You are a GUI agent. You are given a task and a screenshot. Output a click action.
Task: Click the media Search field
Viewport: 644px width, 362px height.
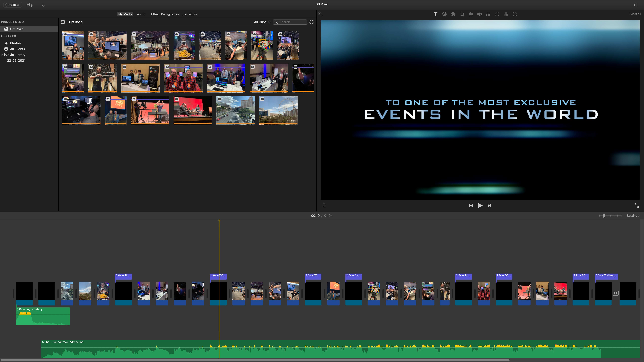point(290,22)
